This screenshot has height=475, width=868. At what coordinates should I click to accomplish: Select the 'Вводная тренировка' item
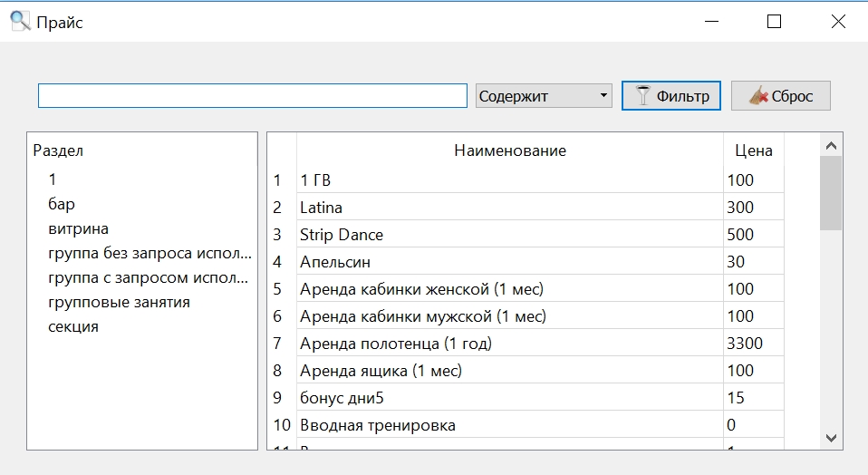(x=510, y=424)
